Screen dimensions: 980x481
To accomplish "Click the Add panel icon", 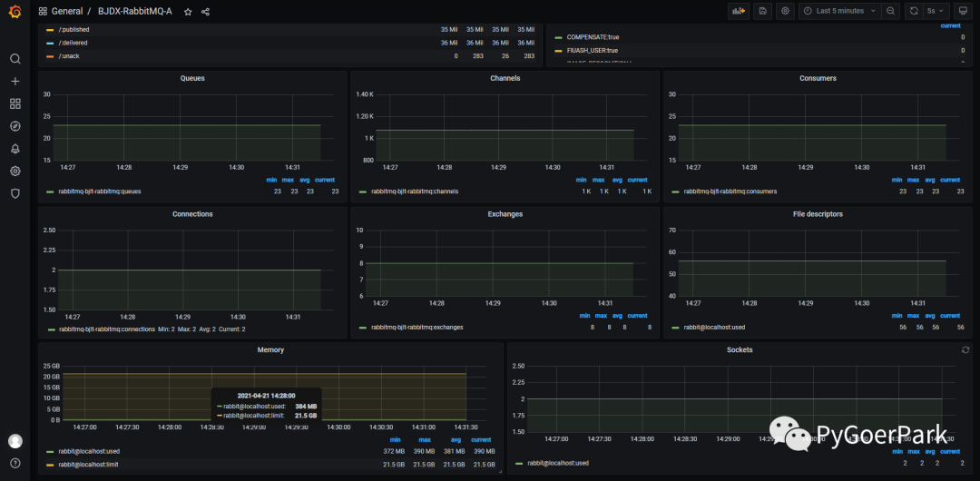I will point(739,11).
